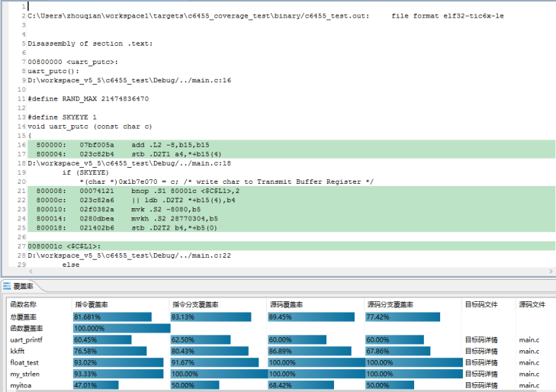Click the void uart_putc (const char c) line
Screen dimensions: 556x392
tap(90, 127)
